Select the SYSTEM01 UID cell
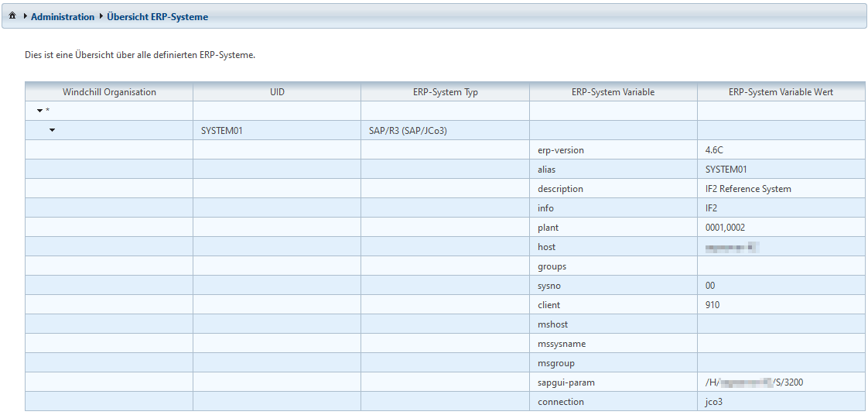 (x=222, y=131)
